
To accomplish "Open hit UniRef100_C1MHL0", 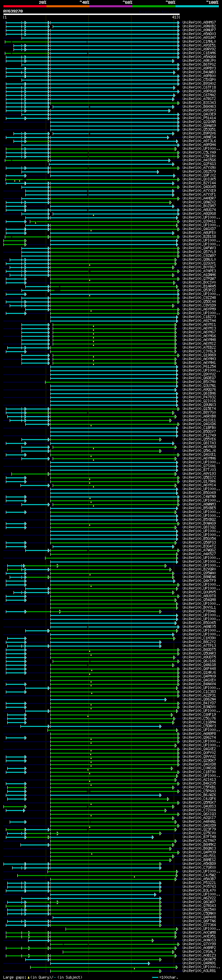I will tap(199, 41).
